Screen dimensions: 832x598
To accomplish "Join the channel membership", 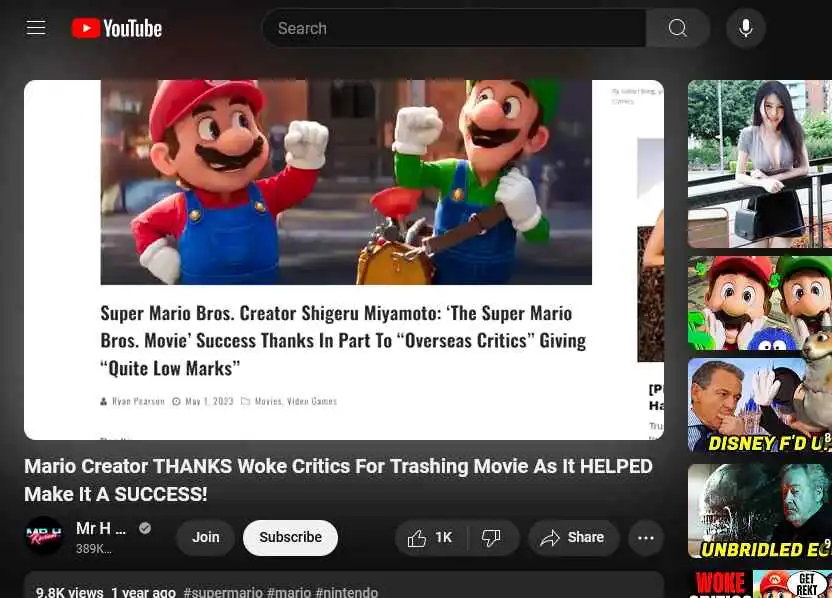I will [205, 538].
